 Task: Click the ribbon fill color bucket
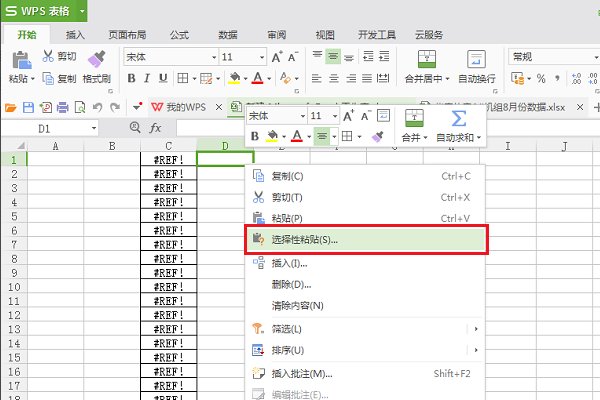coord(234,78)
